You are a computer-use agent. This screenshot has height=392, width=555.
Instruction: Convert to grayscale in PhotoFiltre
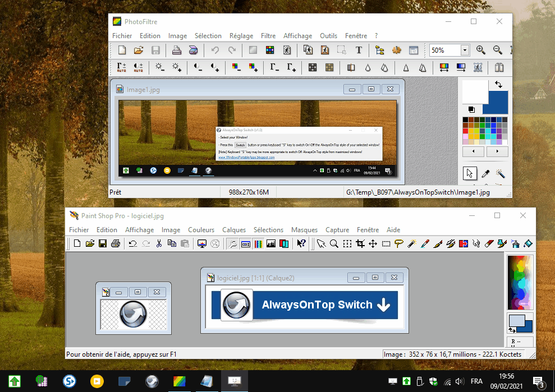(x=313, y=67)
